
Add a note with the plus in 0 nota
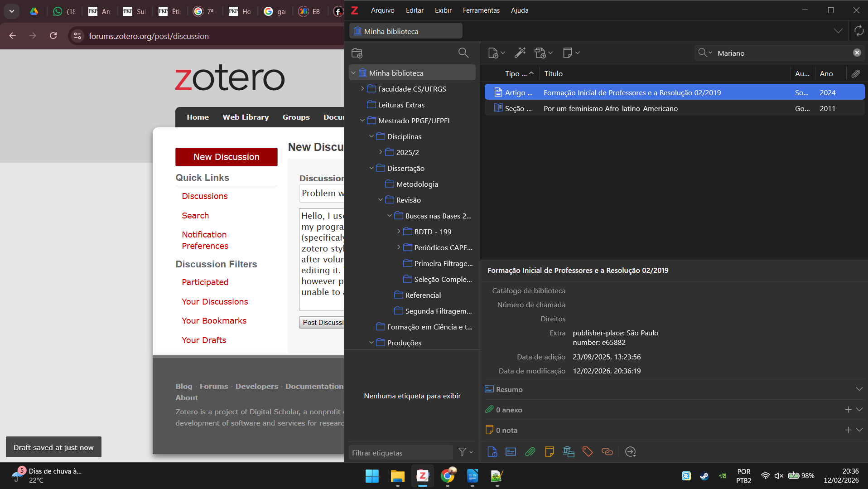[848, 430]
